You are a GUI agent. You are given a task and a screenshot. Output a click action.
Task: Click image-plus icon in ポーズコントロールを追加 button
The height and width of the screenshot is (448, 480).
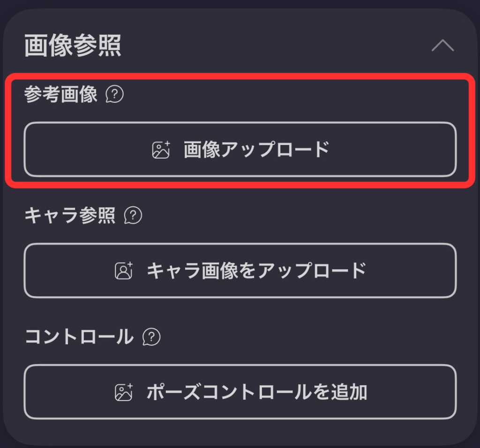click(x=124, y=392)
